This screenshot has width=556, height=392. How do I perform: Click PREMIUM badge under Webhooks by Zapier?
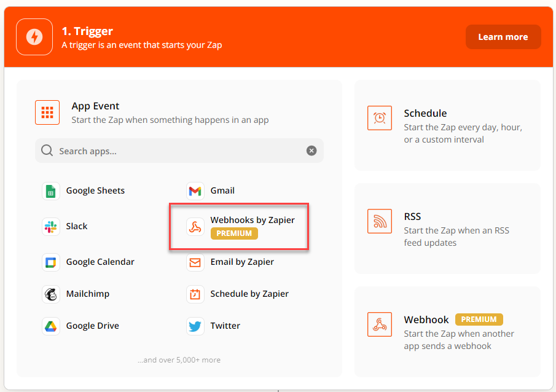point(234,233)
